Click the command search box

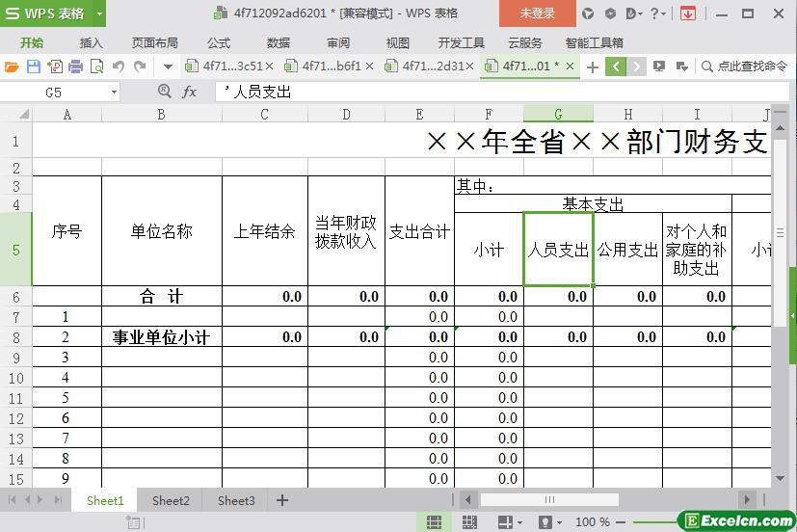[x=744, y=66]
